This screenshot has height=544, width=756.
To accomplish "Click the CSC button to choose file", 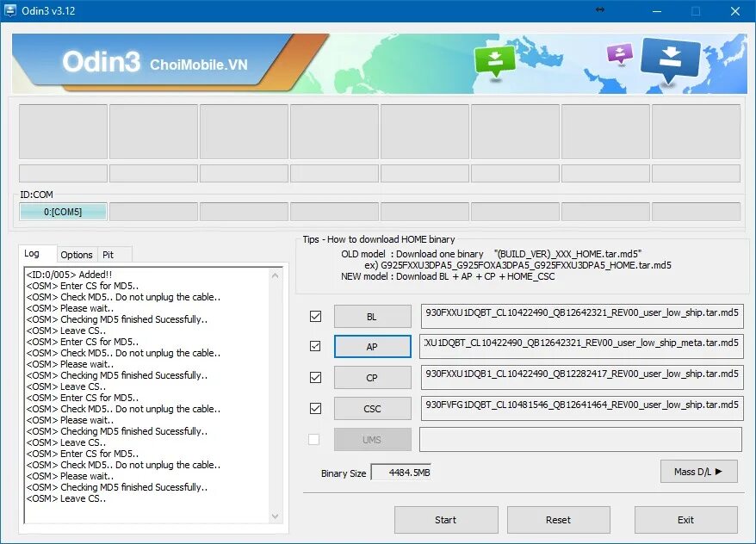I will pos(372,409).
